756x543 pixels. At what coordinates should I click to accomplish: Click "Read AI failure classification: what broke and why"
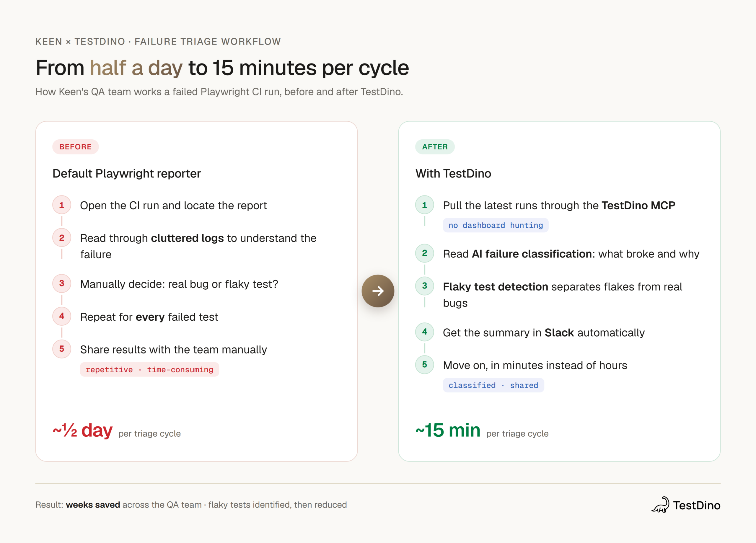tap(571, 254)
